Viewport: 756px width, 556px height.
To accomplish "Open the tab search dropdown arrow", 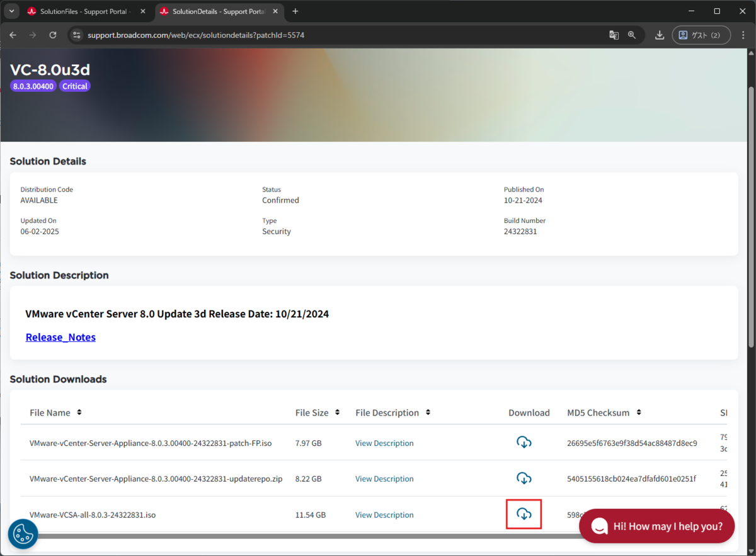I will [11, 11].
